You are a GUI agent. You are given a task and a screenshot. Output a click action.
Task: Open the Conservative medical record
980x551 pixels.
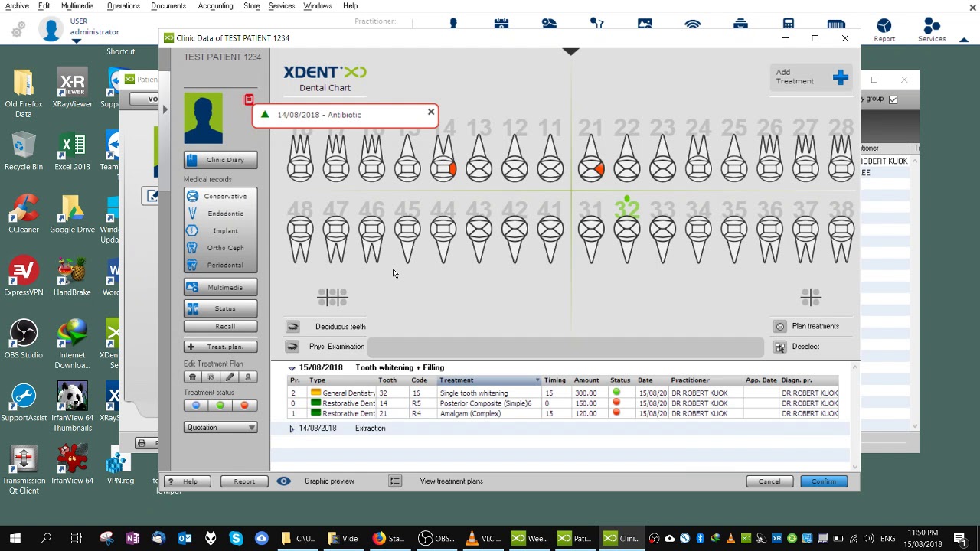coord(220,197)
